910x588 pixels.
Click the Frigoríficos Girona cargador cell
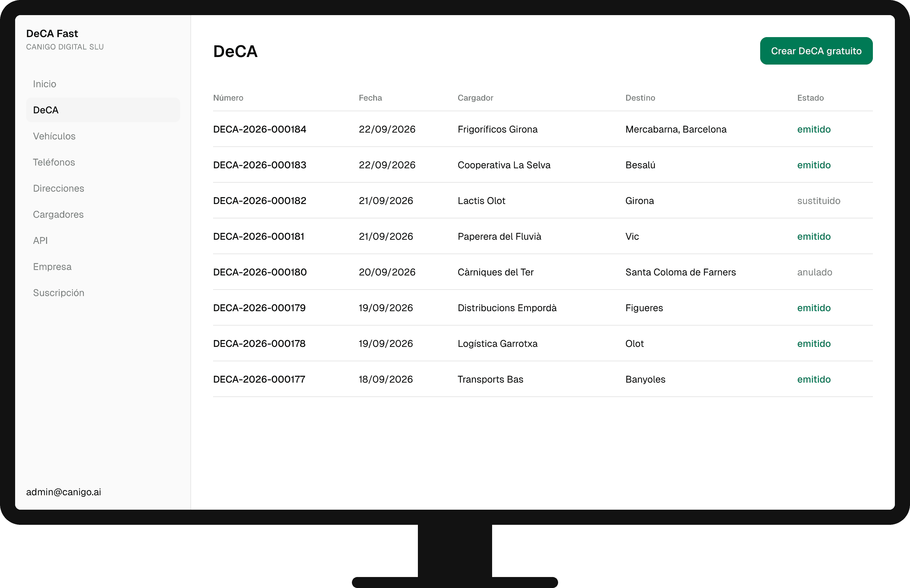click(497, 129)
